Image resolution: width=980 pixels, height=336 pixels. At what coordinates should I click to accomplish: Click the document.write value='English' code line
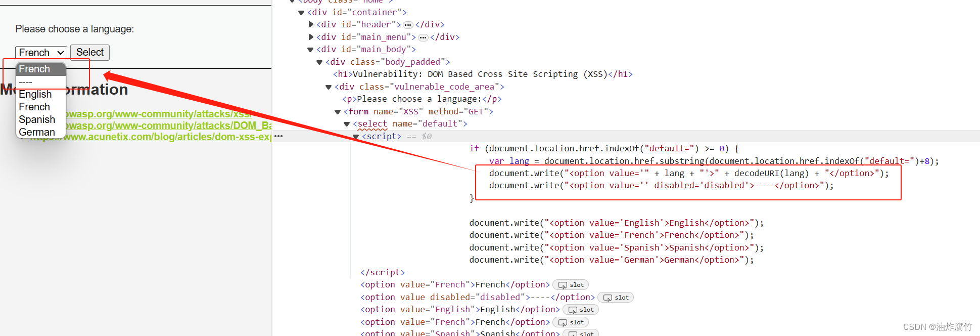click(x=617, y=223)
